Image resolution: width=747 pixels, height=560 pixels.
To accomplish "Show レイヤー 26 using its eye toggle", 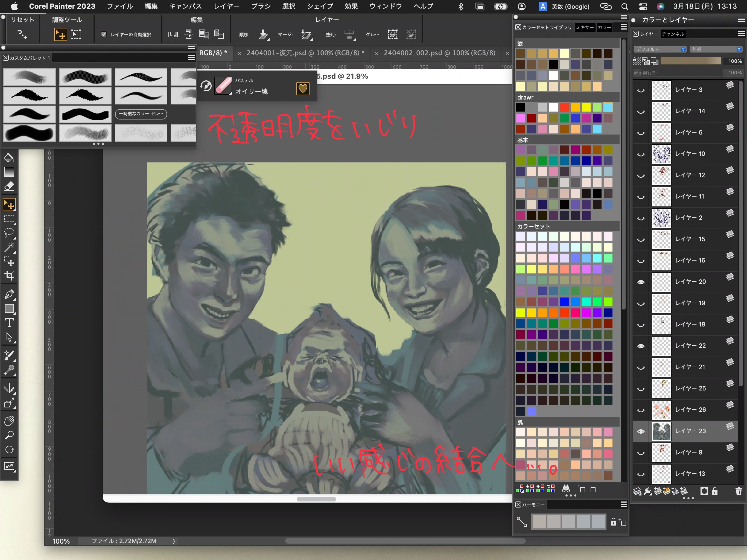I will 641,410.
